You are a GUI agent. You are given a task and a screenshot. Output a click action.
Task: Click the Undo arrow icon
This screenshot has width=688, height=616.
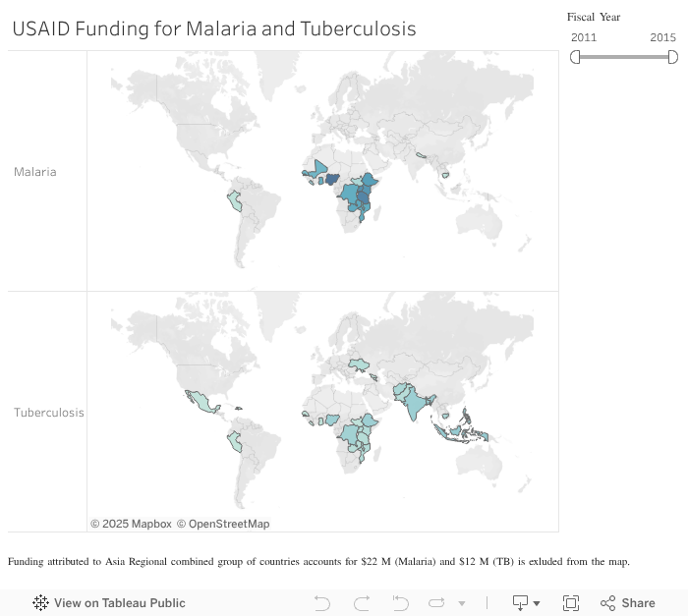click(x=321, y=602)
